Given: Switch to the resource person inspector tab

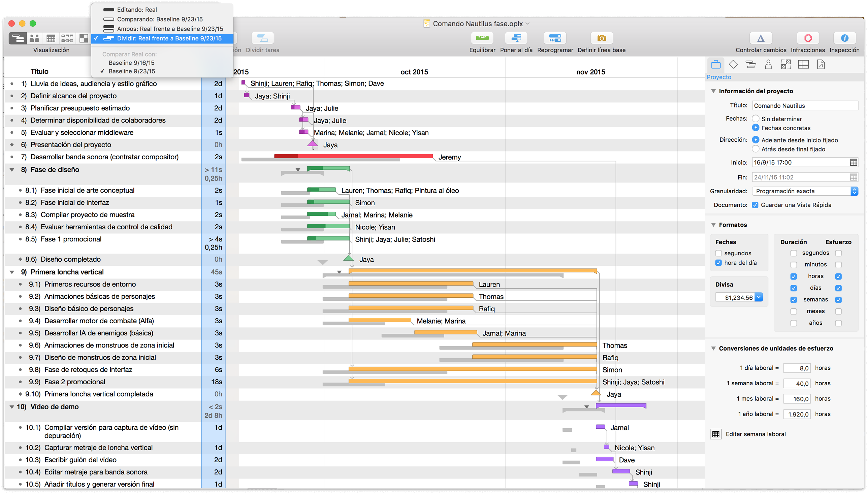Looking at the screenshot, I should tap(768, 64).
